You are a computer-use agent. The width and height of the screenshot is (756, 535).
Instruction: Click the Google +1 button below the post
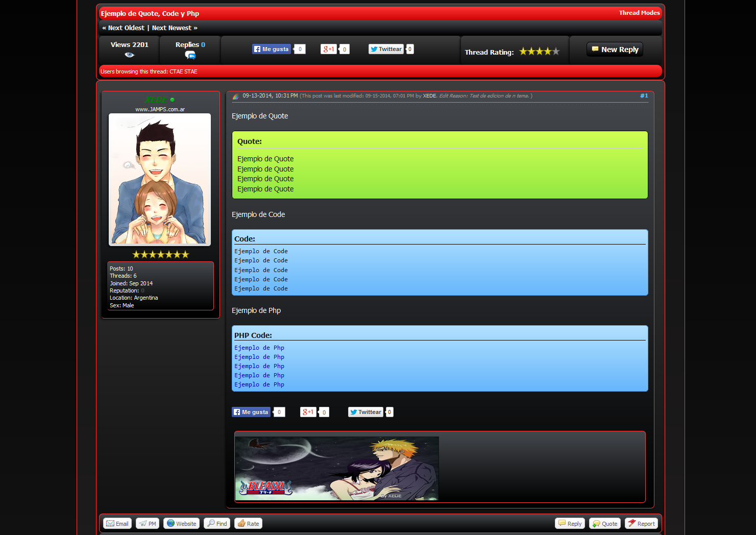point(308,412)
